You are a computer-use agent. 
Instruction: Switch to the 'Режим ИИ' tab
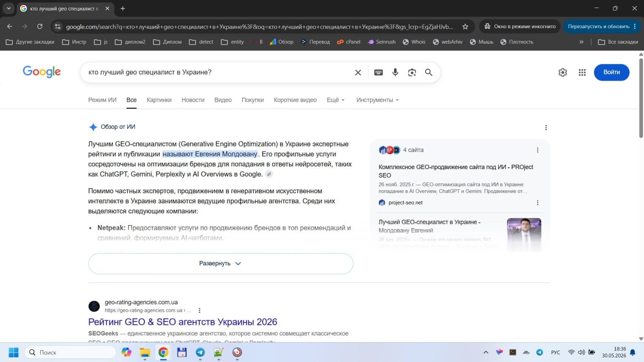pos(102,100)
